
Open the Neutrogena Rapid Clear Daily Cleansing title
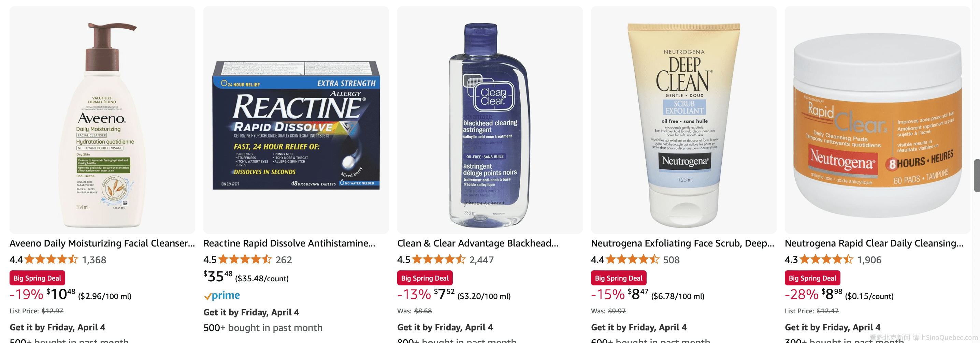[x=874, y=243]
